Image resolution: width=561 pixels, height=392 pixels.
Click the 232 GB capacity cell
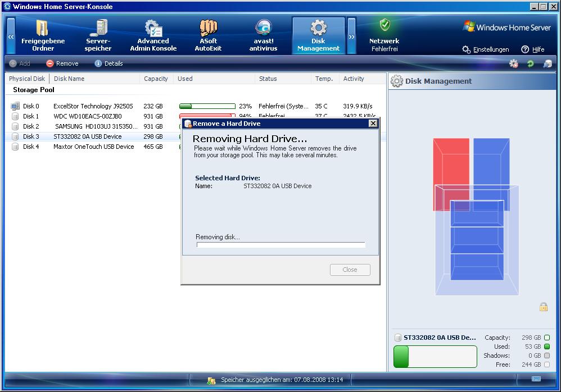pyautogui.click(x=153, y=106)
